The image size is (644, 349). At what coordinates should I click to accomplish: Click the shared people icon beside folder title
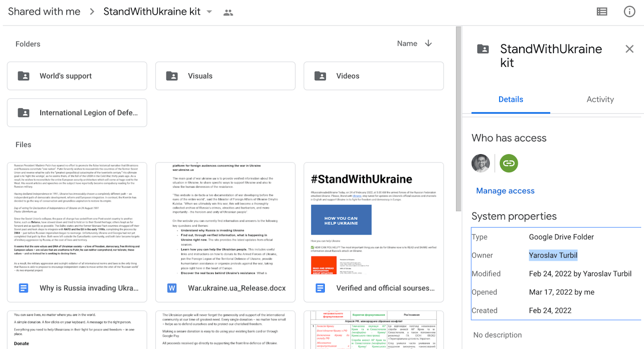coord(228,12)
